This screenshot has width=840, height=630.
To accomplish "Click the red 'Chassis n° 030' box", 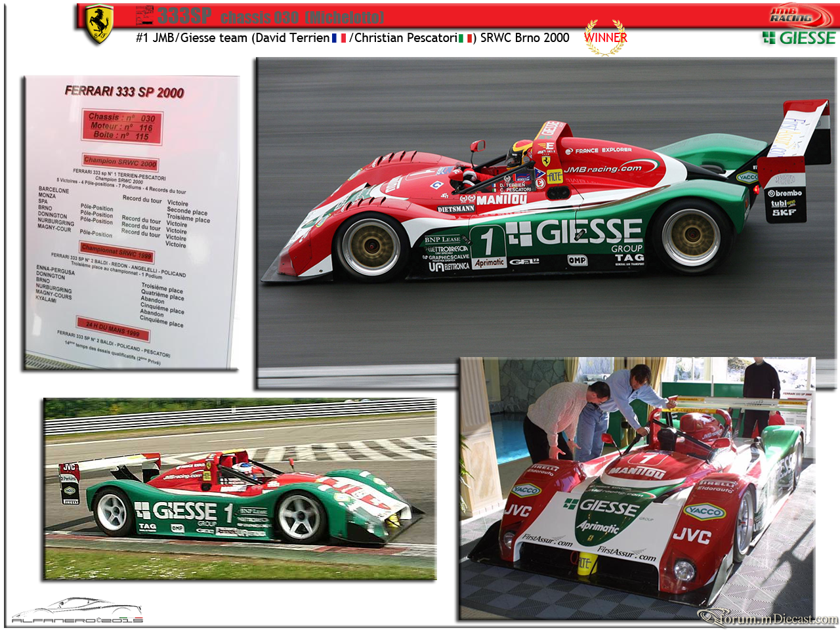I will [x=121, y=126].
